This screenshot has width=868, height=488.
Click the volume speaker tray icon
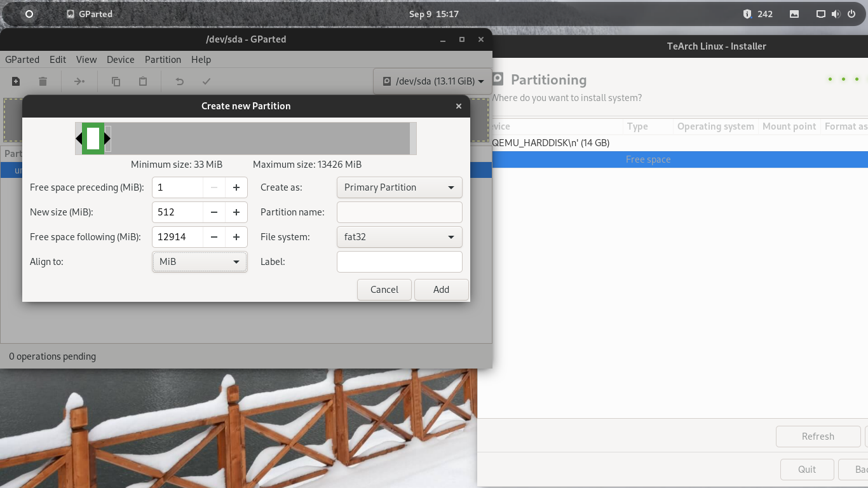pos(836,14)
